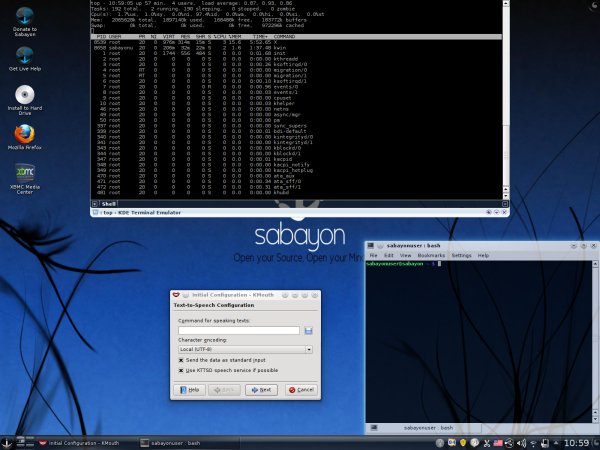The image size is (600, 450).
Task: Open the Character encoding dropdown
Action: click(245, 349)
